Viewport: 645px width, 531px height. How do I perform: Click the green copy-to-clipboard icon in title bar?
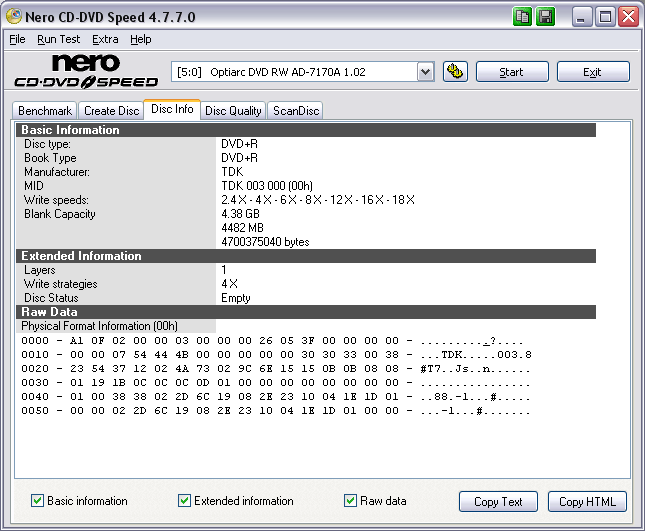pos(522,17)
